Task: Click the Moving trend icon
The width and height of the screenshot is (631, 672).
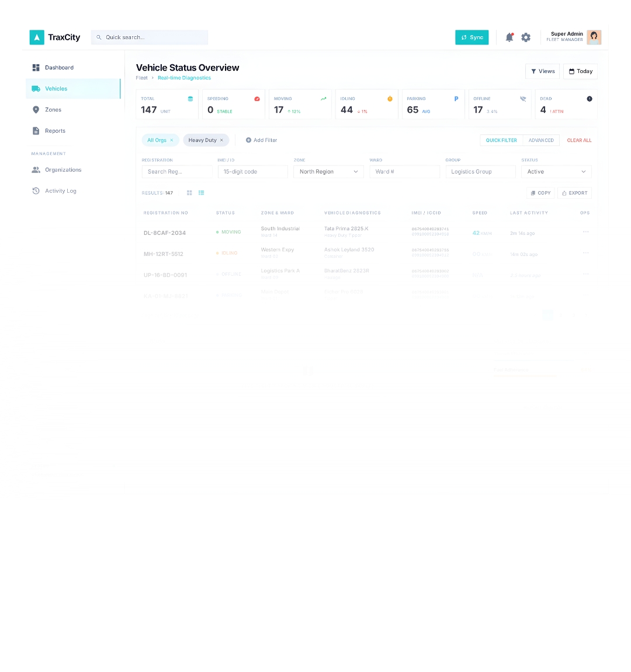Action: click(324, 99)
